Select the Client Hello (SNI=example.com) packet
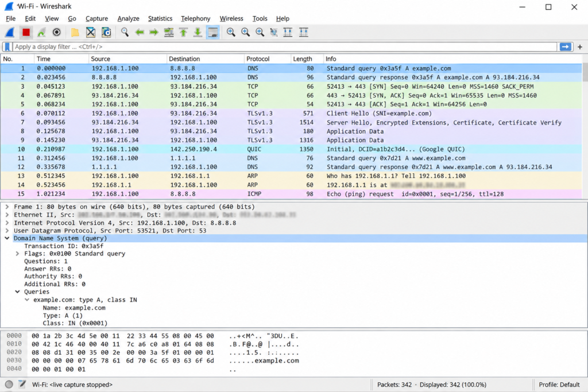 292,113
